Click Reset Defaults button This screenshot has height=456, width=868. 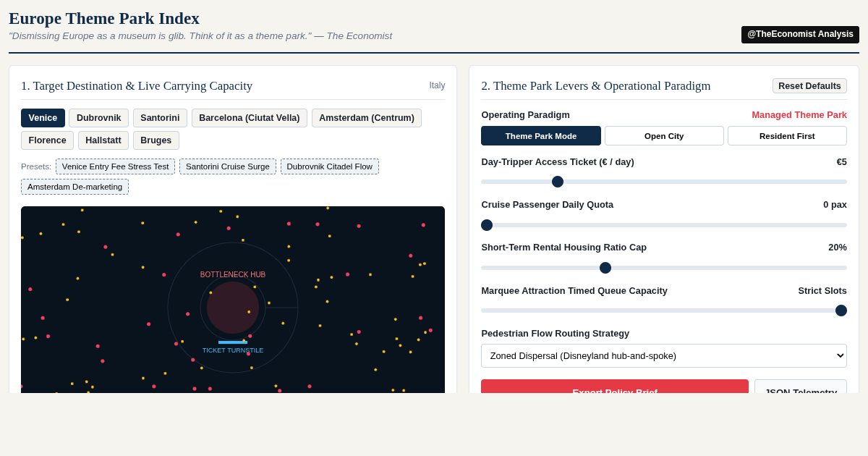pos(809,85)
